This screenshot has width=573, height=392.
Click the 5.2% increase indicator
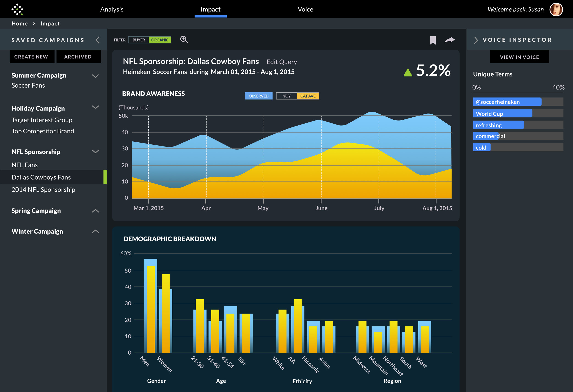tap(427, 71)
